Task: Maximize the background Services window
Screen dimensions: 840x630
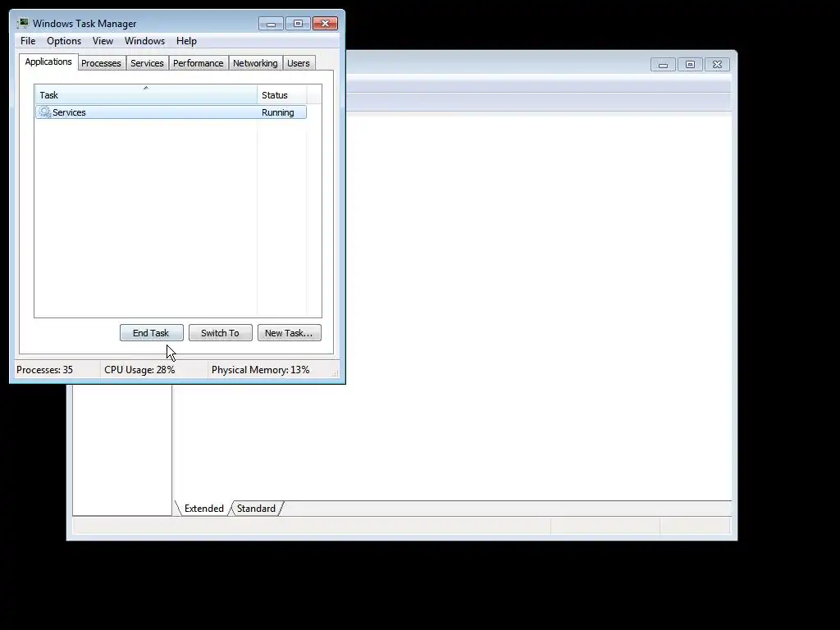Action: tap(690, 65)
